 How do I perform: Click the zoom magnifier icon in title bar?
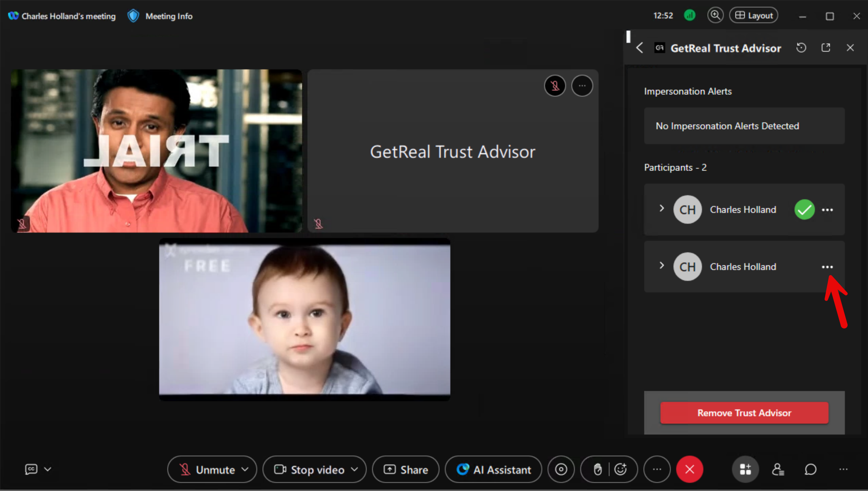[x=715, y=16]
